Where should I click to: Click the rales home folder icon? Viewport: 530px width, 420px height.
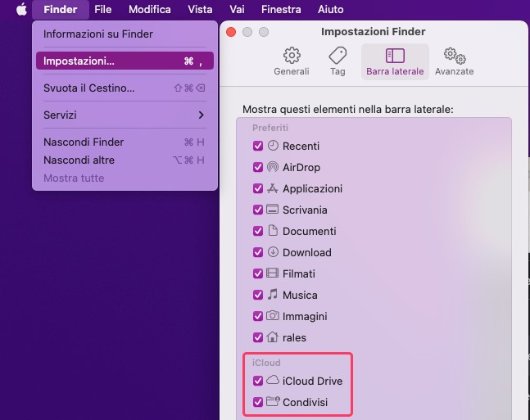tap(273, 336)
